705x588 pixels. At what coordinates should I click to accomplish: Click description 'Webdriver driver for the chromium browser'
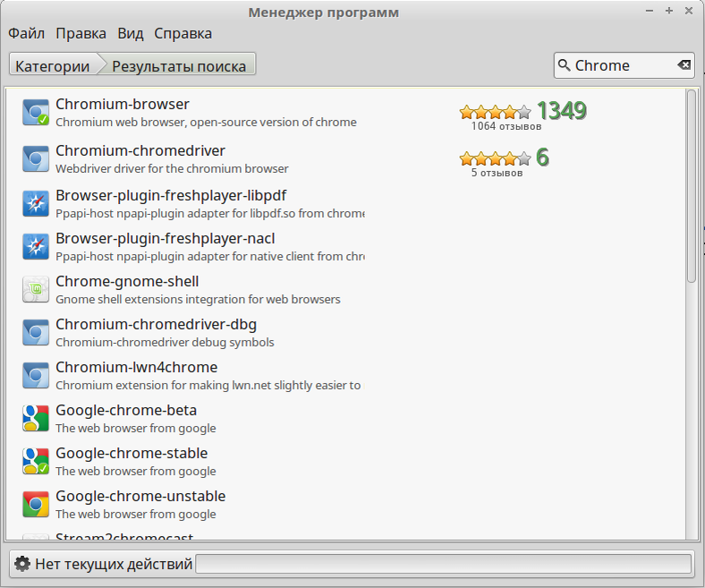pos(172,169)
